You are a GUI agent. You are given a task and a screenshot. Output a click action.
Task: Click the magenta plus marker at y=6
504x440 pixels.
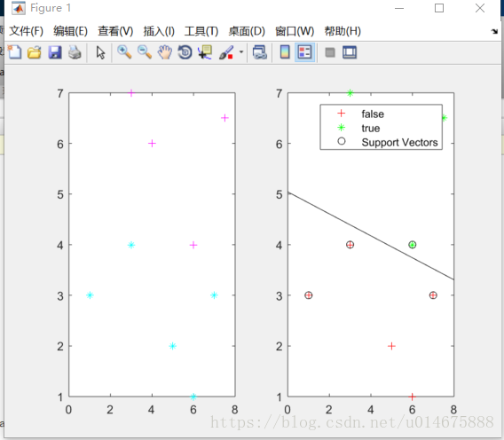point(152,143)
